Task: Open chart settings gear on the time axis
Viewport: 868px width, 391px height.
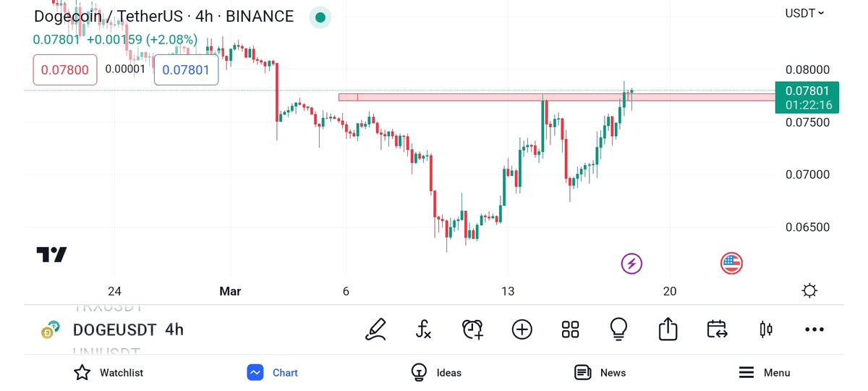Action: pyautogui.click(x=809, y=291)
